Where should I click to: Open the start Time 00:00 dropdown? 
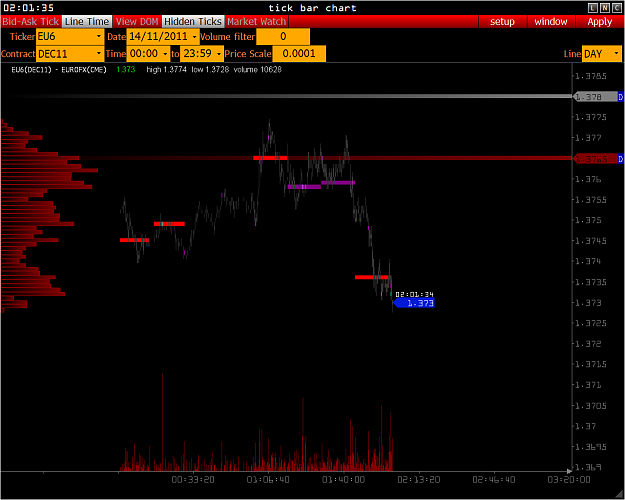148,54
